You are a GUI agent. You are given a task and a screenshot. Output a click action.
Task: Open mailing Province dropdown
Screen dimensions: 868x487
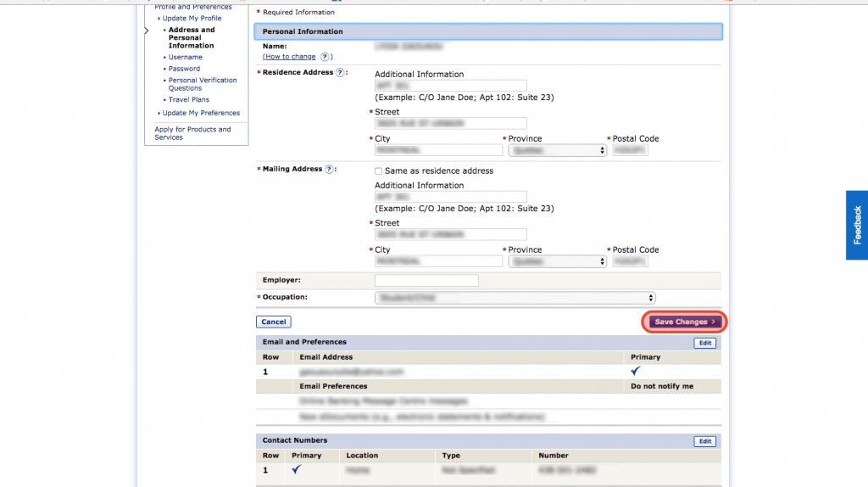click(558, 261)
